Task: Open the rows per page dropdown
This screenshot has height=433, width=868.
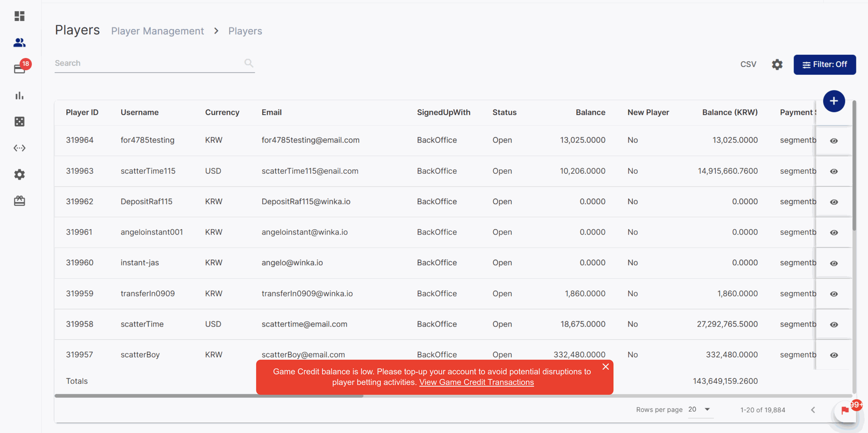Action: 701,410
